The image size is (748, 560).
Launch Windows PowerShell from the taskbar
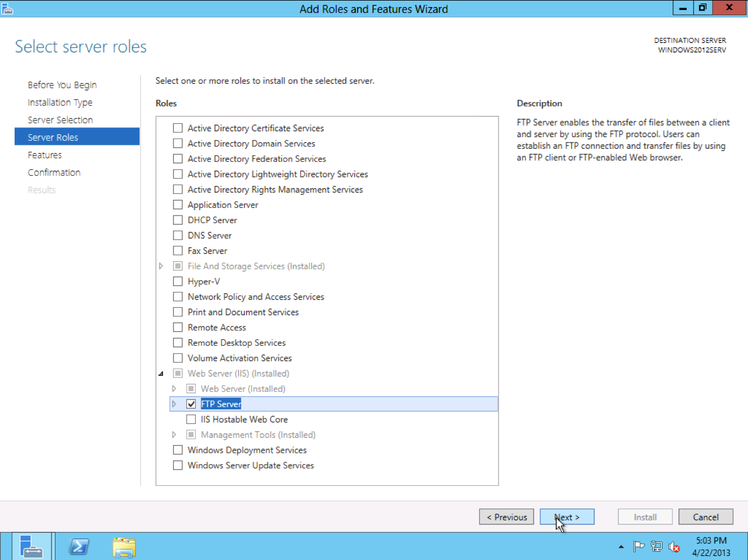[x=79, y=547]
